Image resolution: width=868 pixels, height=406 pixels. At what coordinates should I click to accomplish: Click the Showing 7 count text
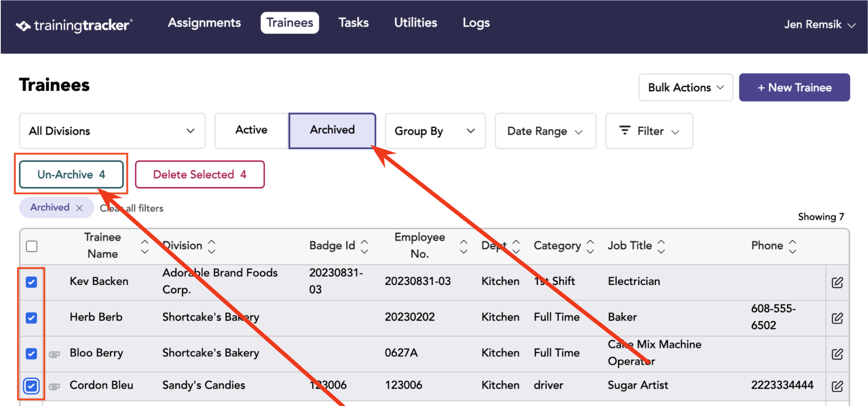click(821, 217)
